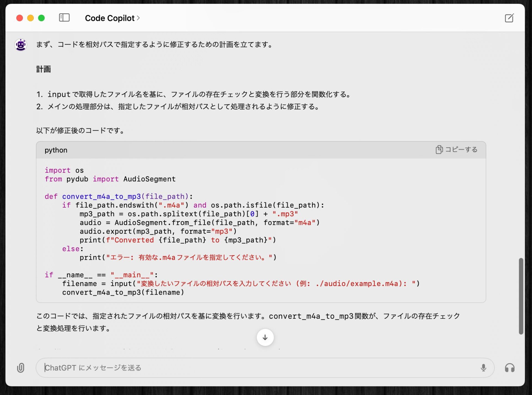Minimize the window with yellow button
Screen dimensions: 532x395
pyautogui.click(x=30, y=18)
